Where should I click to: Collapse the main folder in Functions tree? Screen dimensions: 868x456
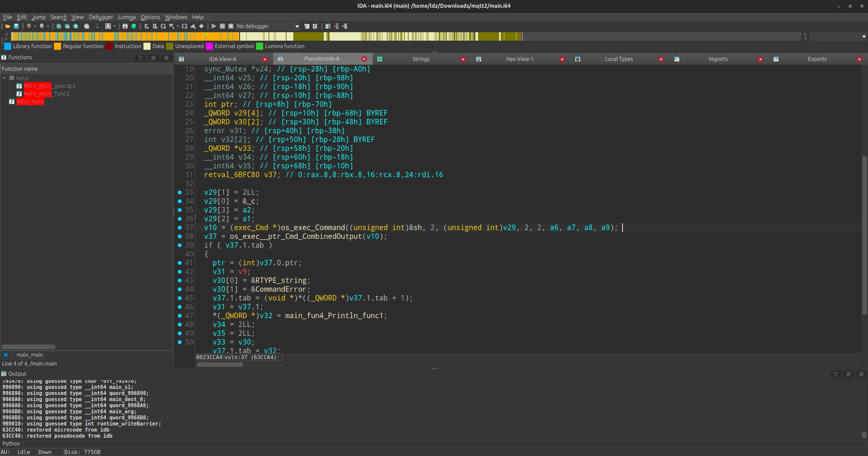(4, 78)
